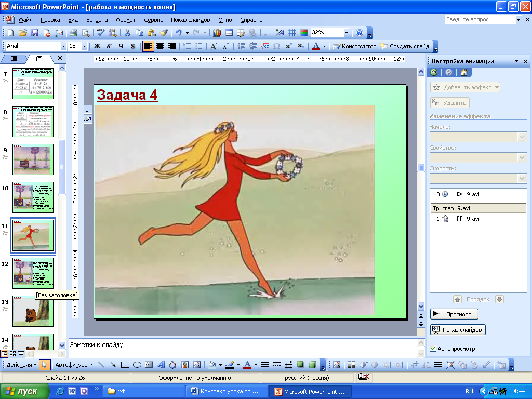Open the Конструктор design pane
Image resolution: width=532 pixels, height=399 pixels.
pyautogui.click(x=354, y=46)
